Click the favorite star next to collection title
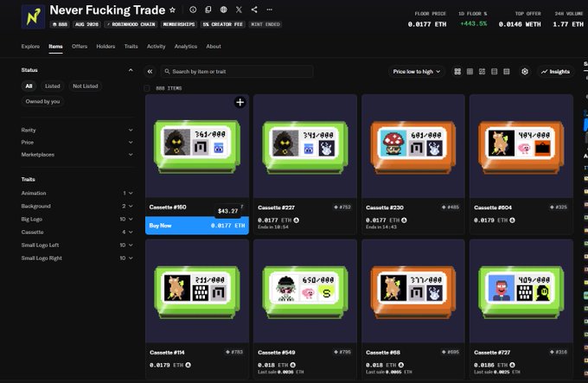The width and height of the screenshot is (588, 383). (172, 10)
